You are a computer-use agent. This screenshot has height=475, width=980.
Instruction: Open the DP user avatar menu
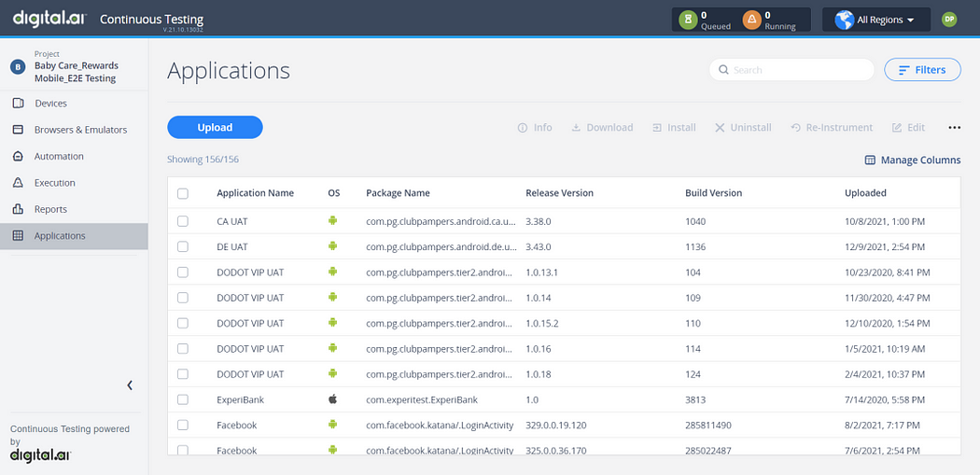pyautogui.click(x=949, y=20)
